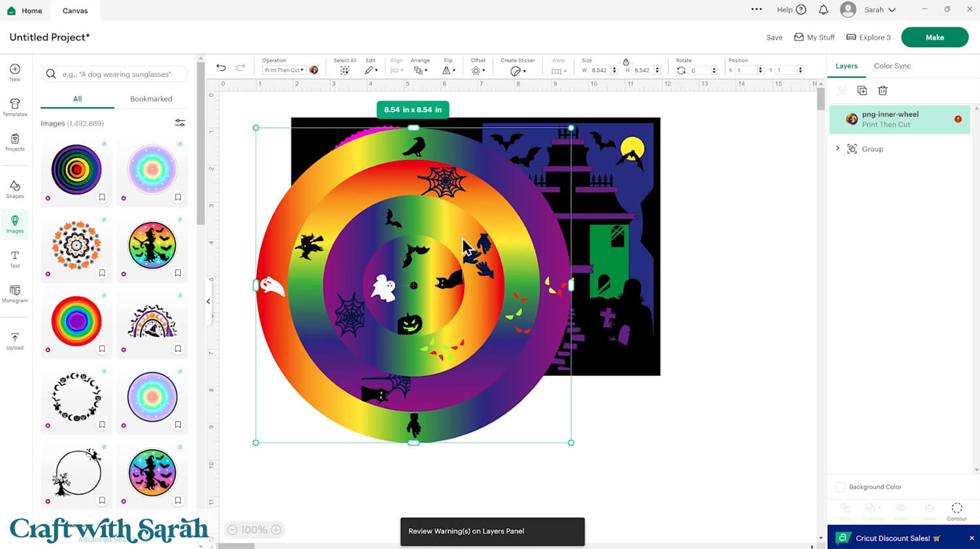Click the operation color swatch
This screenshot has width=980, height=549.
[x=314, y=70]
